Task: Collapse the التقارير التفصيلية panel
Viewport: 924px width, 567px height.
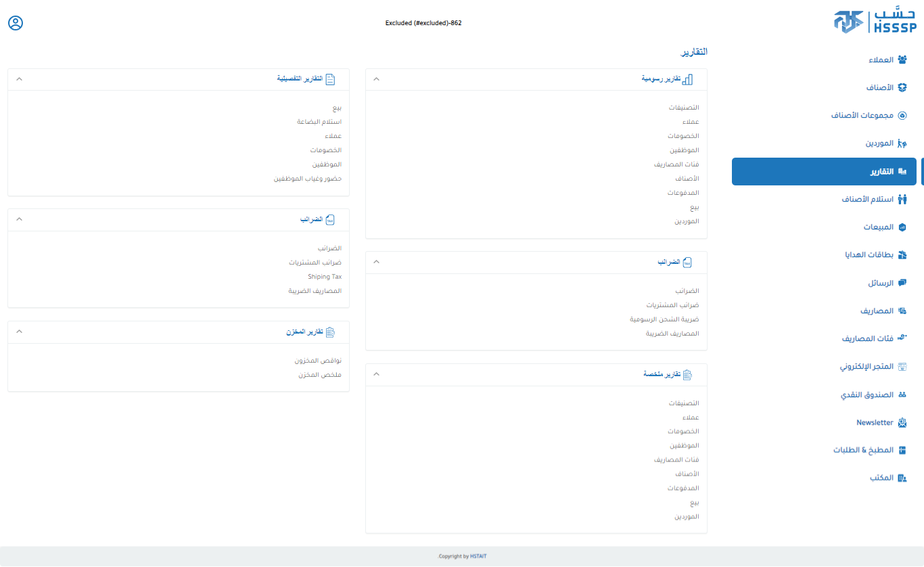Action: pyautogui.click(x=19, y=79)
